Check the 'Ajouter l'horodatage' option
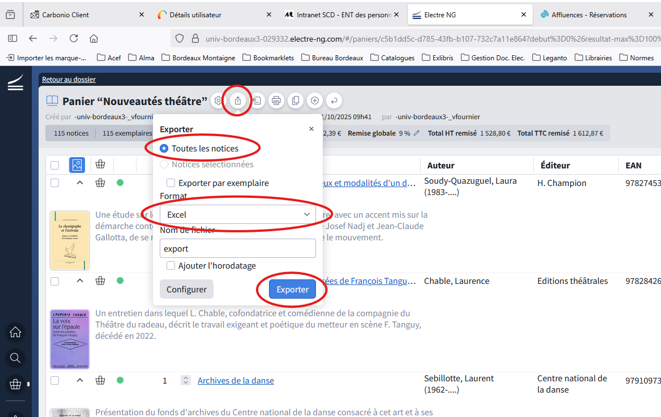This screenshot has height=417, width=661. click(171, 266)
